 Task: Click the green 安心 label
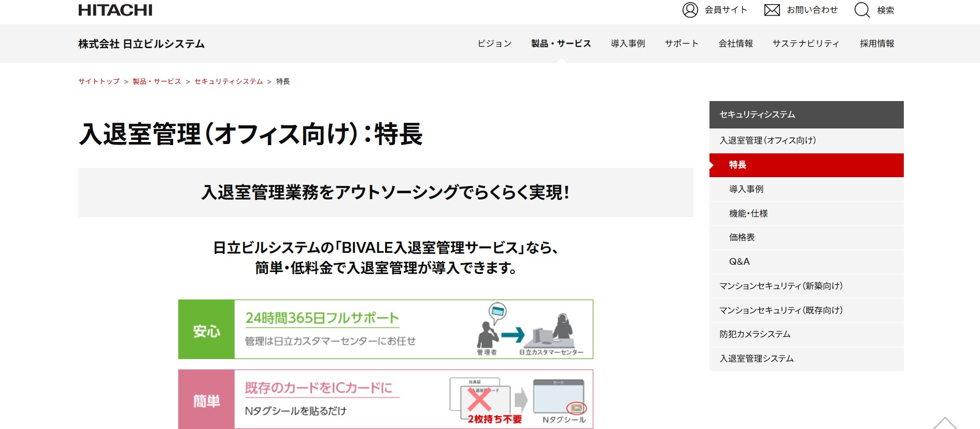tap(206, 329)
